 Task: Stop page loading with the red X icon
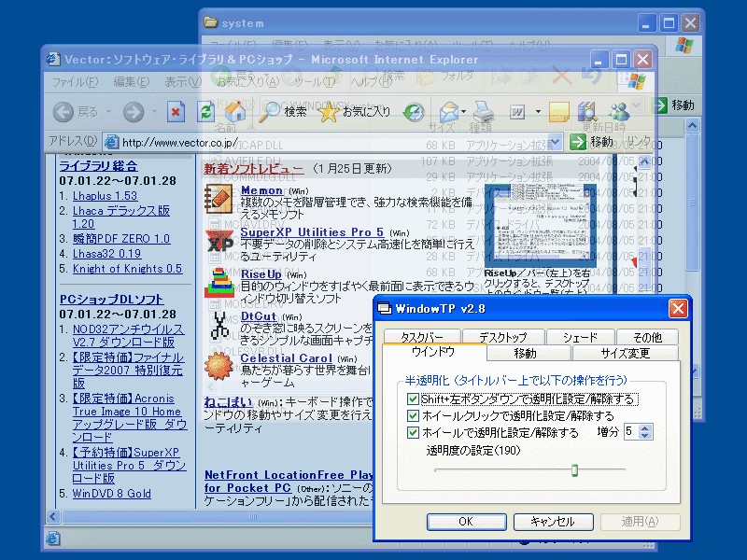pos(176,112)
